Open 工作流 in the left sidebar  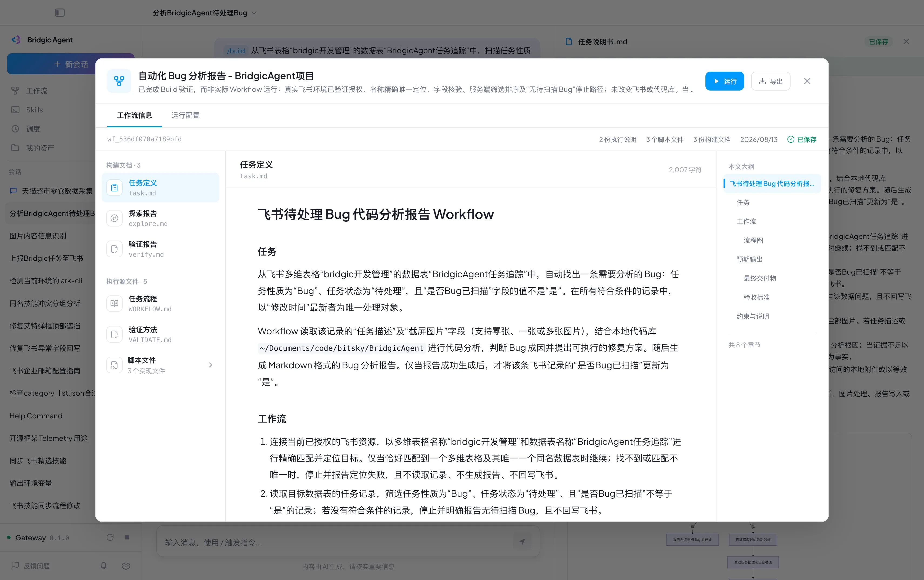tap(36, 91)
